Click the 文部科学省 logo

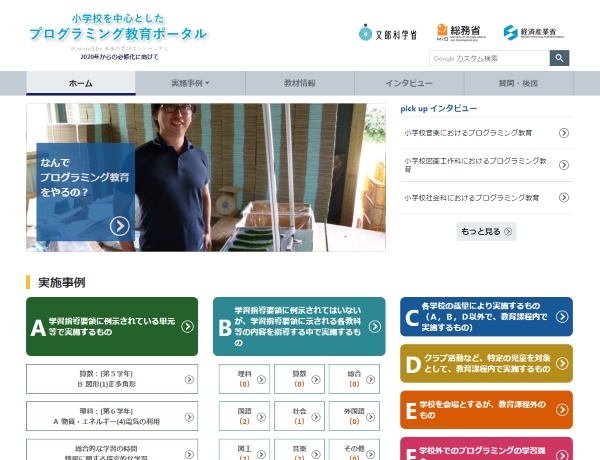click(387, 33)
